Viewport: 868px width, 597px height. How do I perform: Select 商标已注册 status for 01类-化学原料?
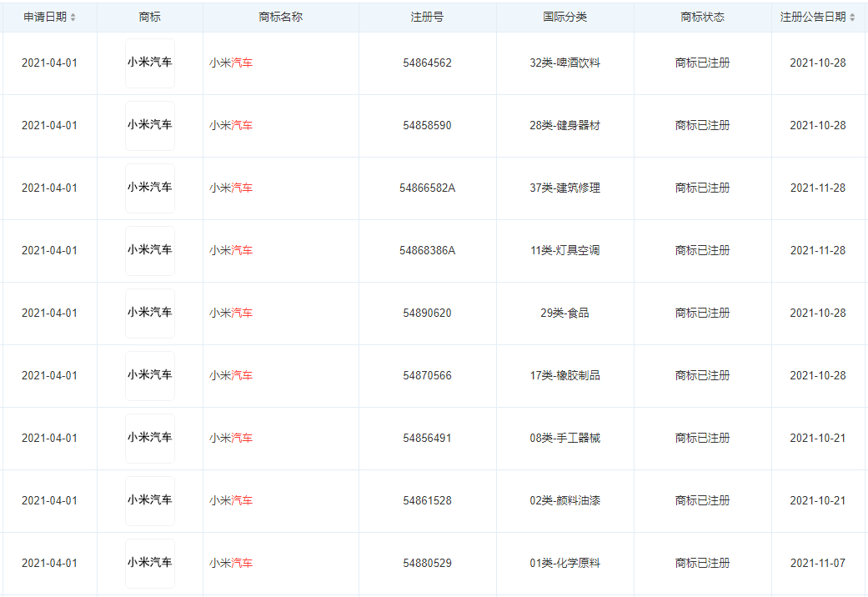point(702,564)
